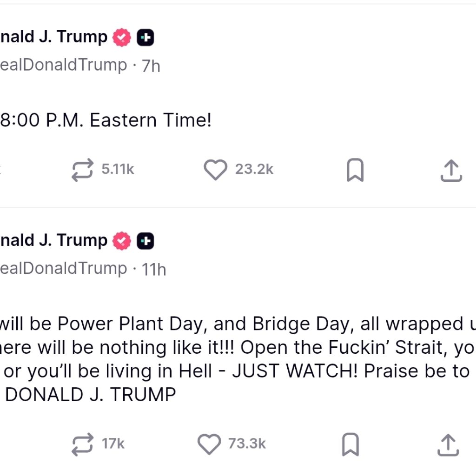Click the black plus badge on the 7h post
This screenshot has height=476, width=476.
coord(145,38)
